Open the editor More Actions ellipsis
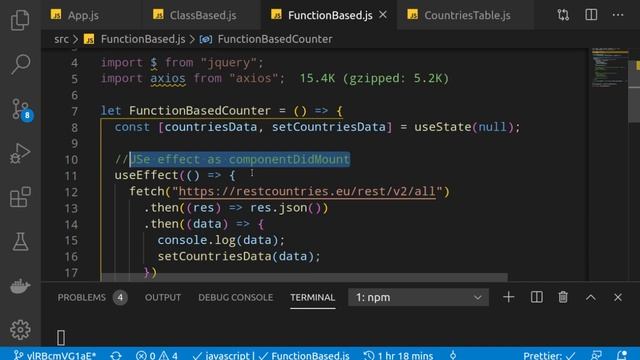 point(618,15)
